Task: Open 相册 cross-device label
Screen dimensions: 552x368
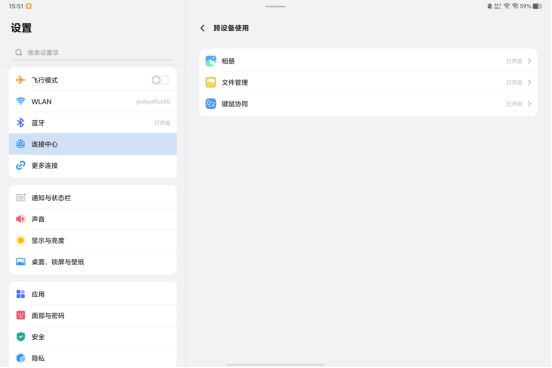Action: 228,61
